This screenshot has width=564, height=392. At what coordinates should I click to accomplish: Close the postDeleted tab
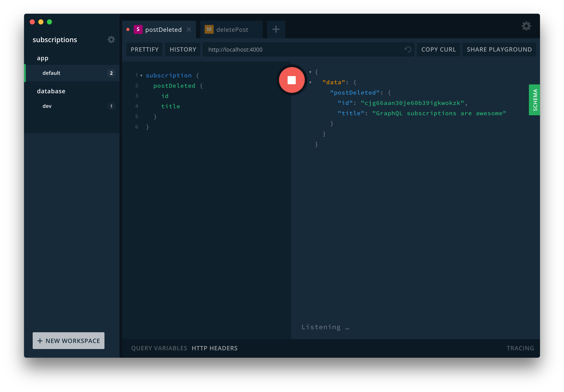pyautogui.click(x=189, y=29)
